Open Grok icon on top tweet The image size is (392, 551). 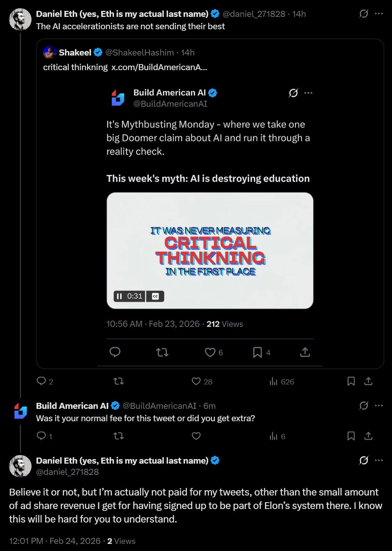coord(363,14)
